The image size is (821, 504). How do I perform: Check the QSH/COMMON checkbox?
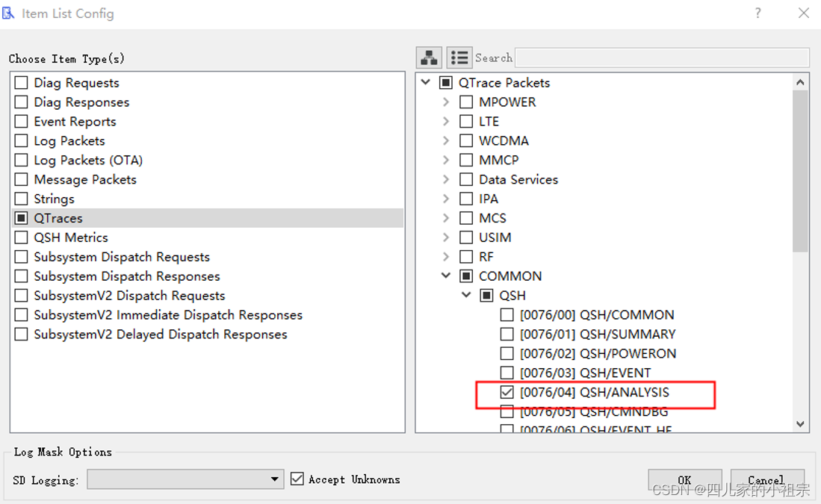(x=506, y=315)
